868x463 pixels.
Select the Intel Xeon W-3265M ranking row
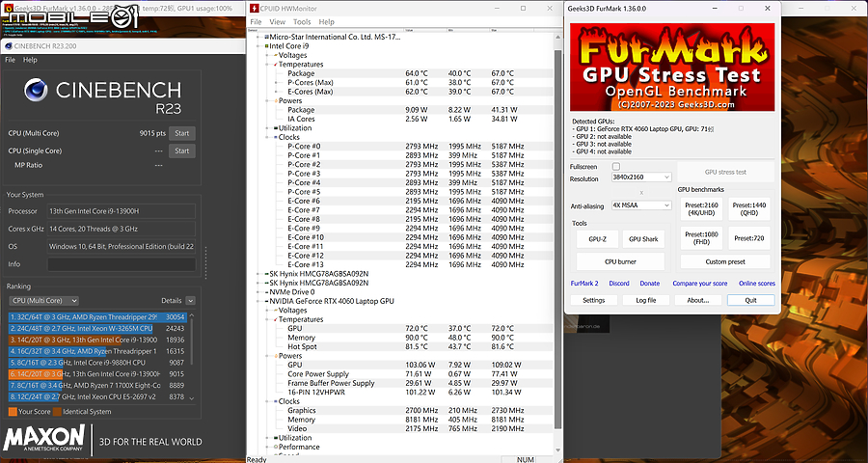(96, 328)
